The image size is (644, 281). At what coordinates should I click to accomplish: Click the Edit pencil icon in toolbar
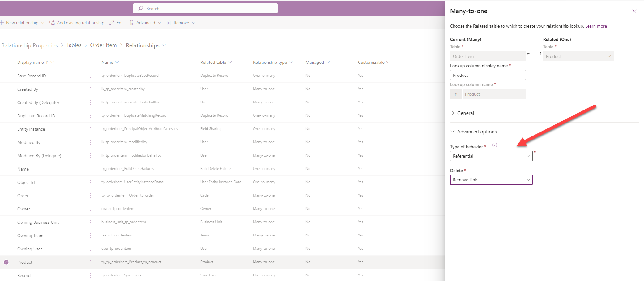point(112,23)
